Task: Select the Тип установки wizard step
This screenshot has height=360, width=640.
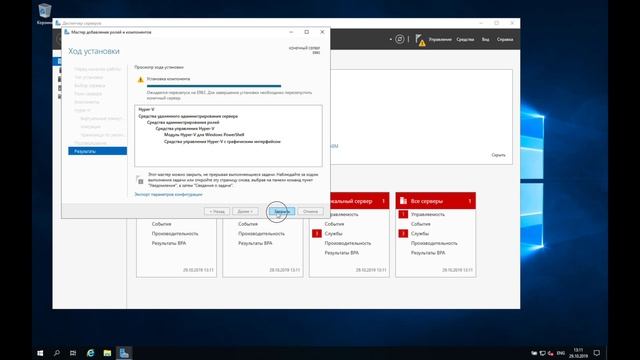Action: click(x=89, y=77)
